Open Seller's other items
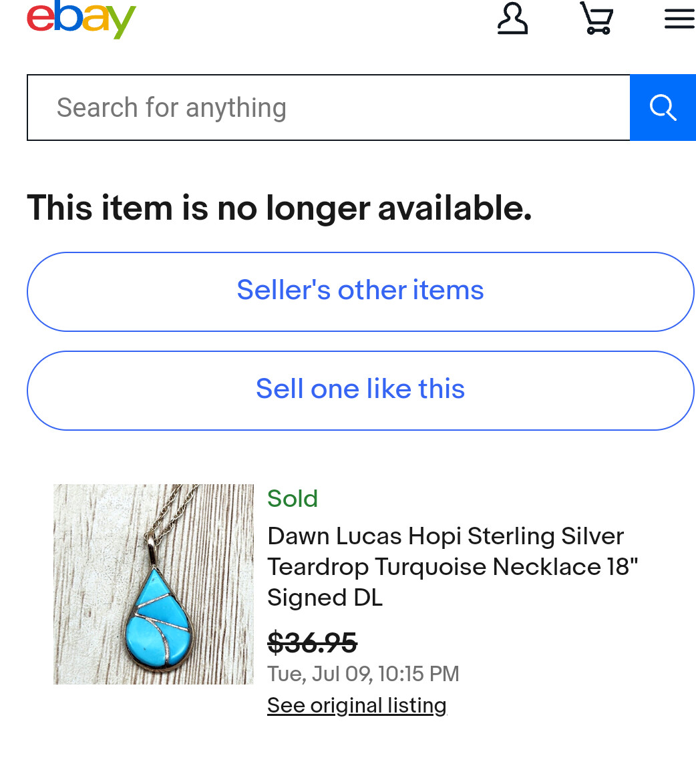696x784 pixels. click(x=361, y=292)
